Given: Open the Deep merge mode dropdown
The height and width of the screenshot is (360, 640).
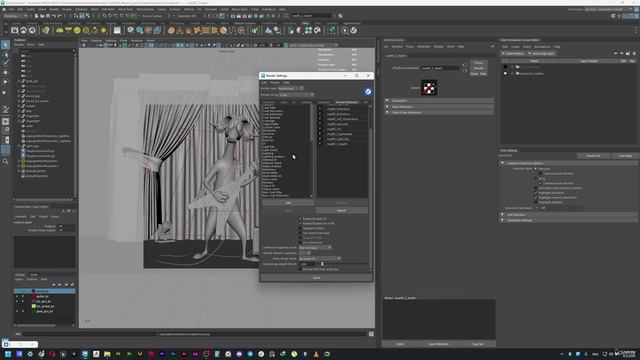Looking at the screenshot, I should click(x=320, y=258).
